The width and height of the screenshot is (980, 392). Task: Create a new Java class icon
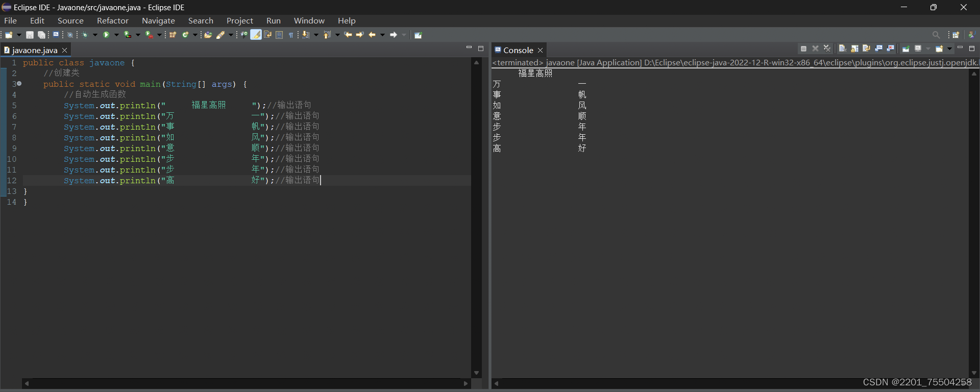[x=185, y=35]
